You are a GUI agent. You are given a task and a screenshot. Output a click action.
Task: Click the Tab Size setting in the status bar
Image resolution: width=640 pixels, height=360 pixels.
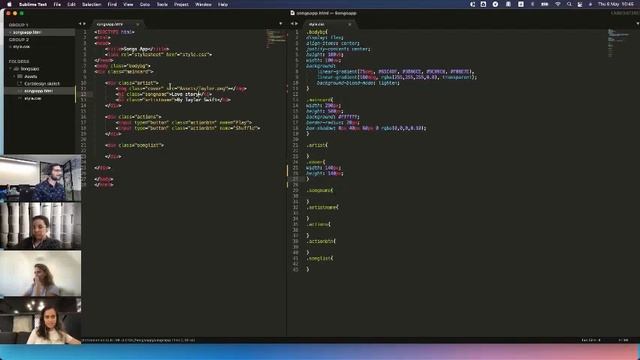click(x=591, y=340)
